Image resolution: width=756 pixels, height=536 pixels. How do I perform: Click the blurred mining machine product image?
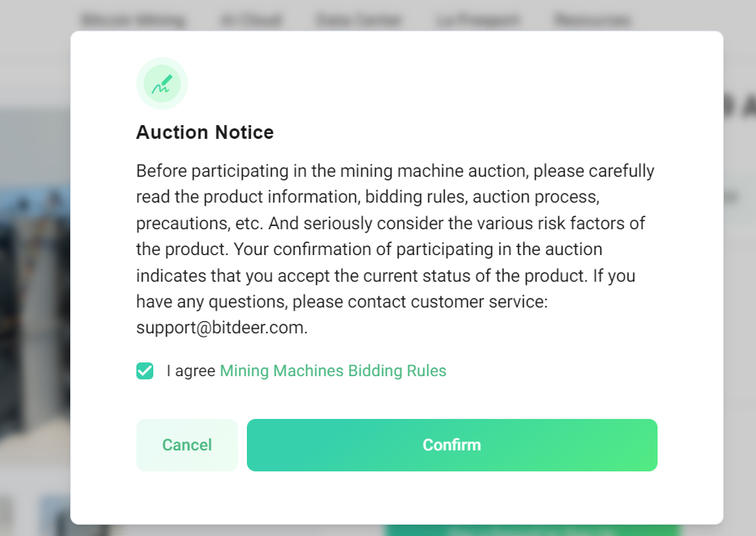35,313
